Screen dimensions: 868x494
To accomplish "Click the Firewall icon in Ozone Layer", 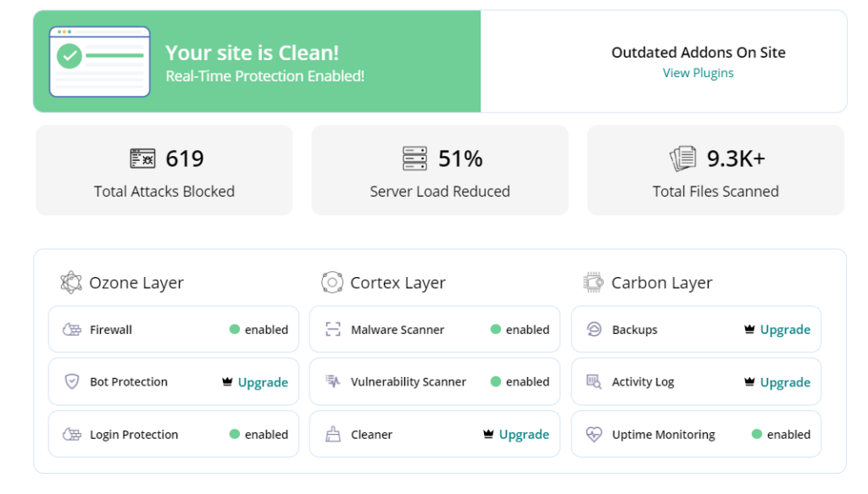I will pos(72,330).
